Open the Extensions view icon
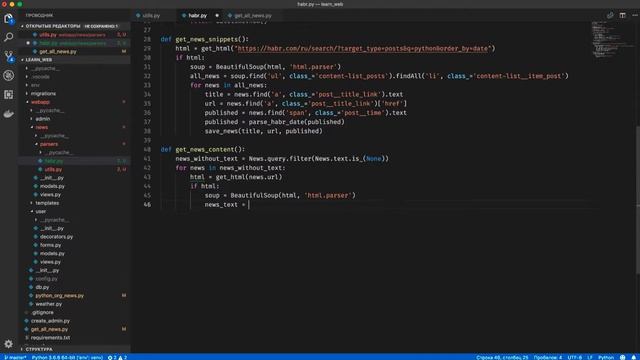Screen dimensions: 640x360 pyautogui.click(x=9, y=94)
